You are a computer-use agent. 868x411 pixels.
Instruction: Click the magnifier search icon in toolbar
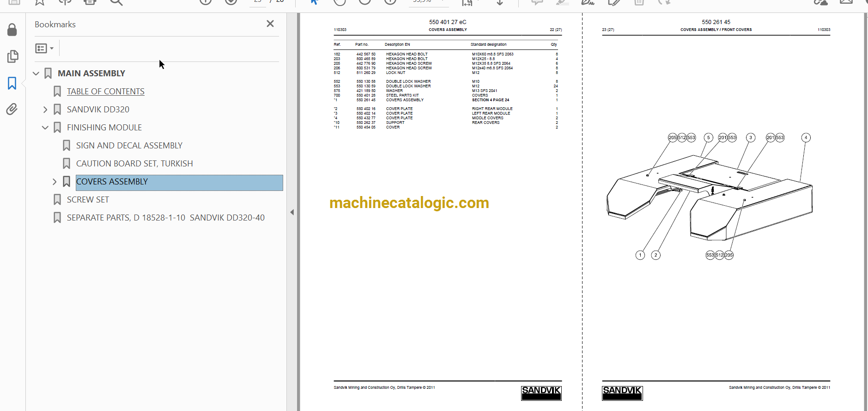pyautogui.click(x=116, y=2)
